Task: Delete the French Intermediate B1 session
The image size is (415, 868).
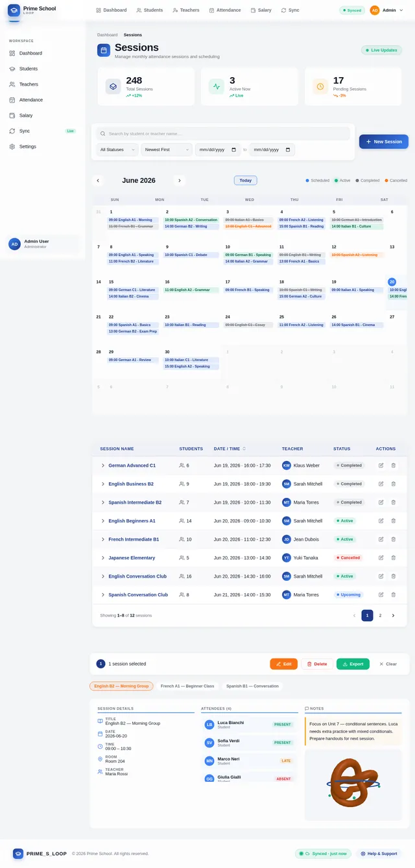Action: 394,539
